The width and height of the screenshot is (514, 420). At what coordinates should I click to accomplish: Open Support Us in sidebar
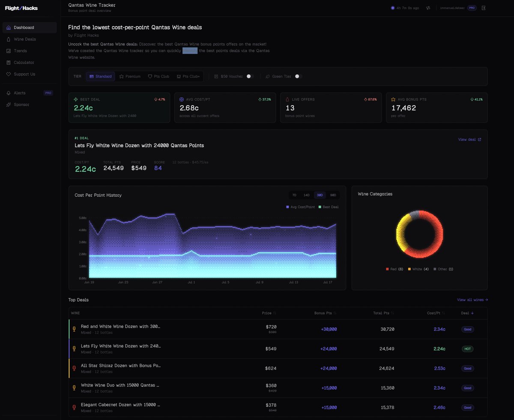(30, 74)
